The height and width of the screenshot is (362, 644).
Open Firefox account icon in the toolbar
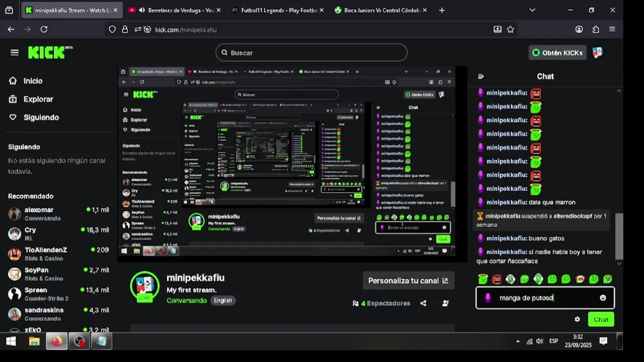coord(579,30)
